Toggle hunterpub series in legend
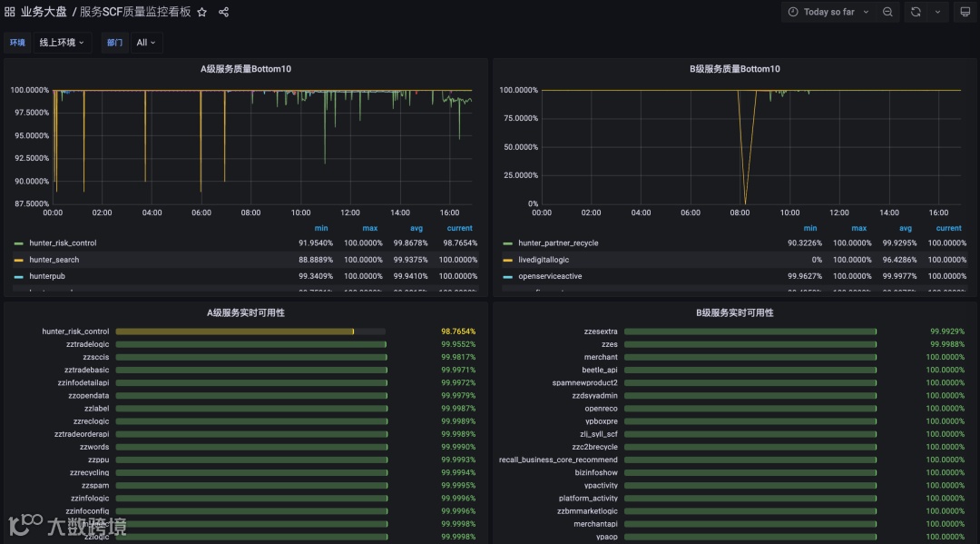The image size is (980, 544). click(x=47, y=276)
